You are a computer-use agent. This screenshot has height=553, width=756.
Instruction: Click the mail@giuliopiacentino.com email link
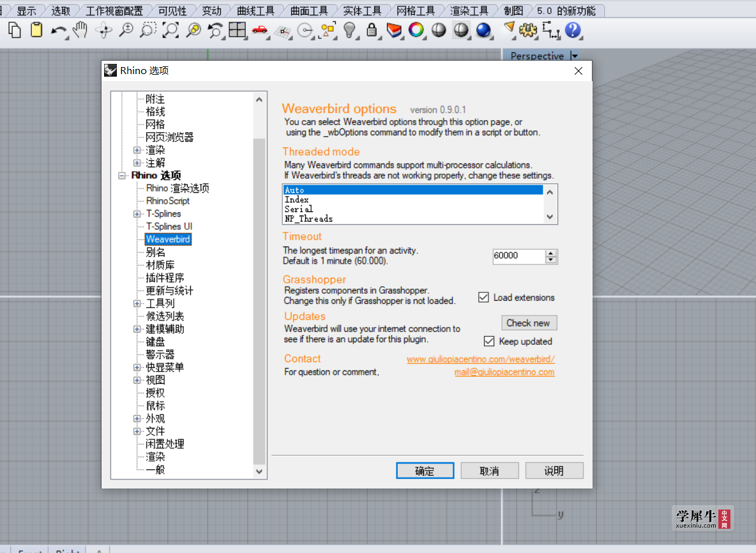(x=504, y=372)
